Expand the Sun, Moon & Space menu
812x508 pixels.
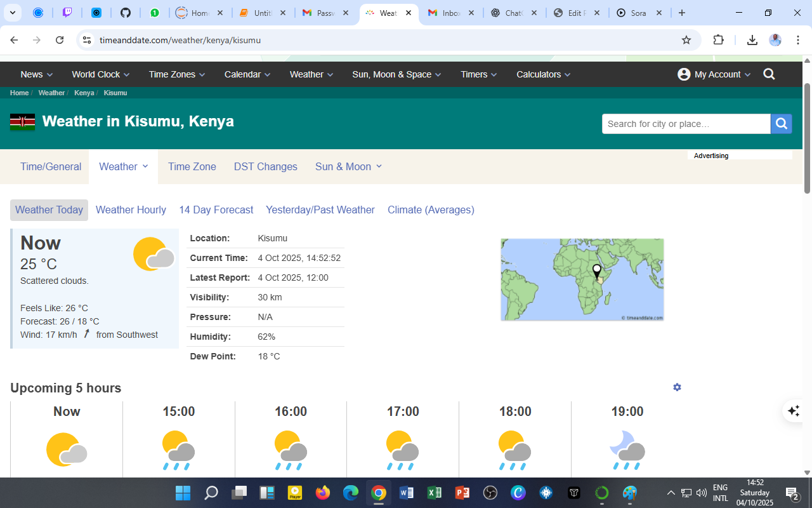tap(397, 74)
